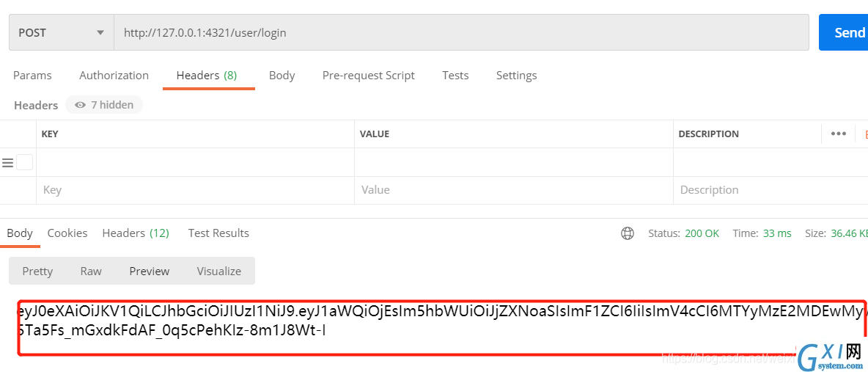Click the blue Send button
This screenshot has height=372, width=868.
click(x=843, y=33)
